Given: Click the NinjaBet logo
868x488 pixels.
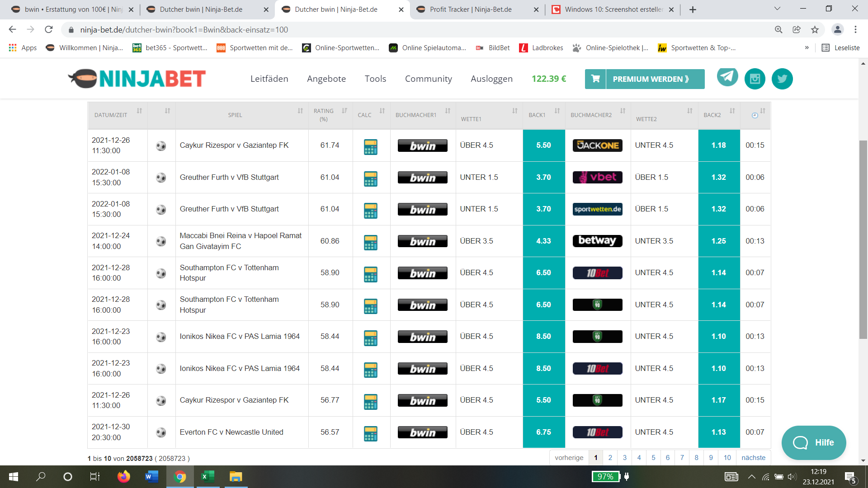Looking at the screenshot, I should click(137, 79).
